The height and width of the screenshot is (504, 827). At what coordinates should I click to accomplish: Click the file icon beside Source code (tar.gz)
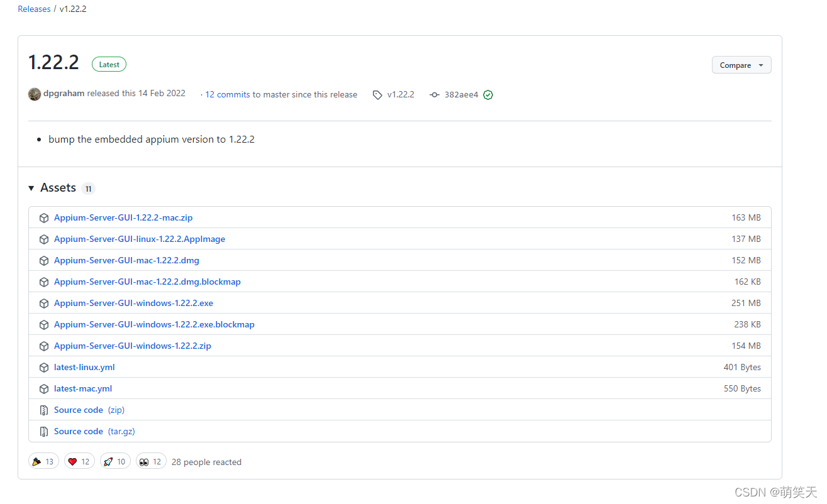coord(44,432)
